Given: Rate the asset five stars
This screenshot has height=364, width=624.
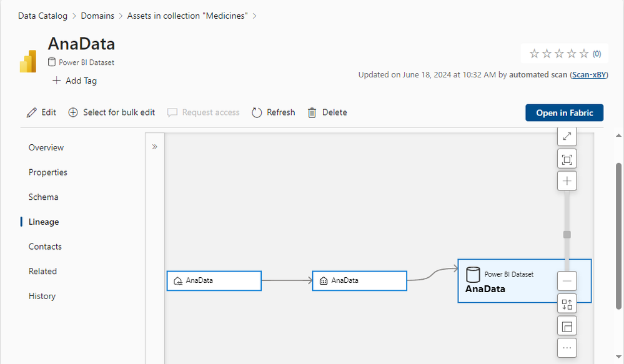Looking at the screenshot, I should coord(584,53).
